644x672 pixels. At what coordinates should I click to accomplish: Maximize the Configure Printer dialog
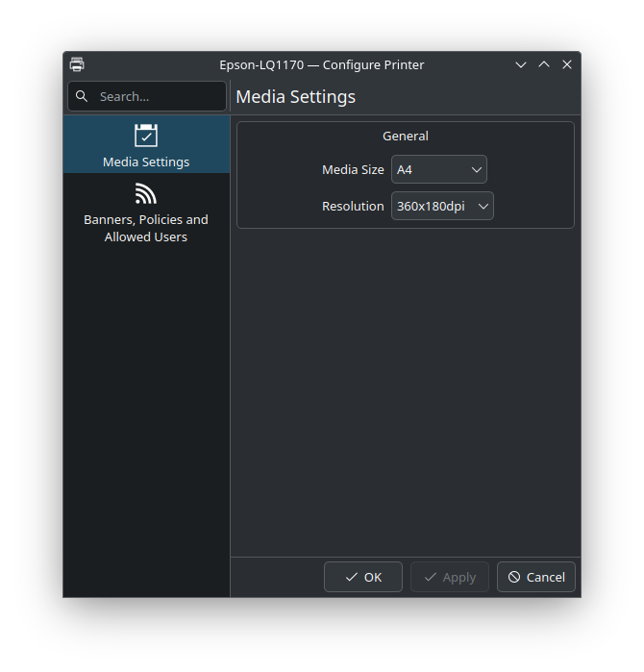[544, 64]
